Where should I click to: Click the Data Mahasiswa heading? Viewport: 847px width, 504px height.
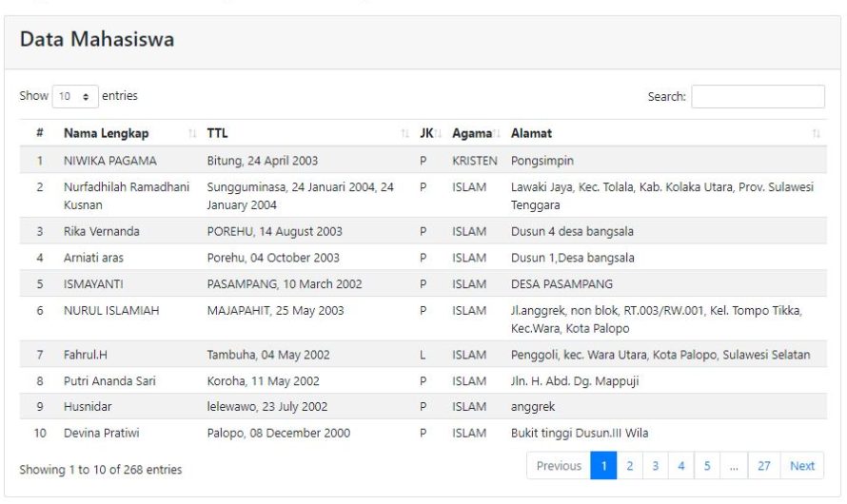pyautogui.click(x=97, y=39)
